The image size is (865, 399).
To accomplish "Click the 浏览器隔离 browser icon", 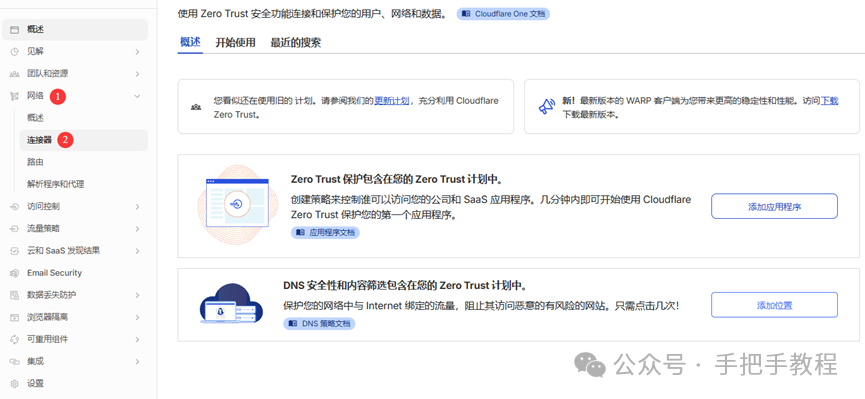I will coord(15,317).
